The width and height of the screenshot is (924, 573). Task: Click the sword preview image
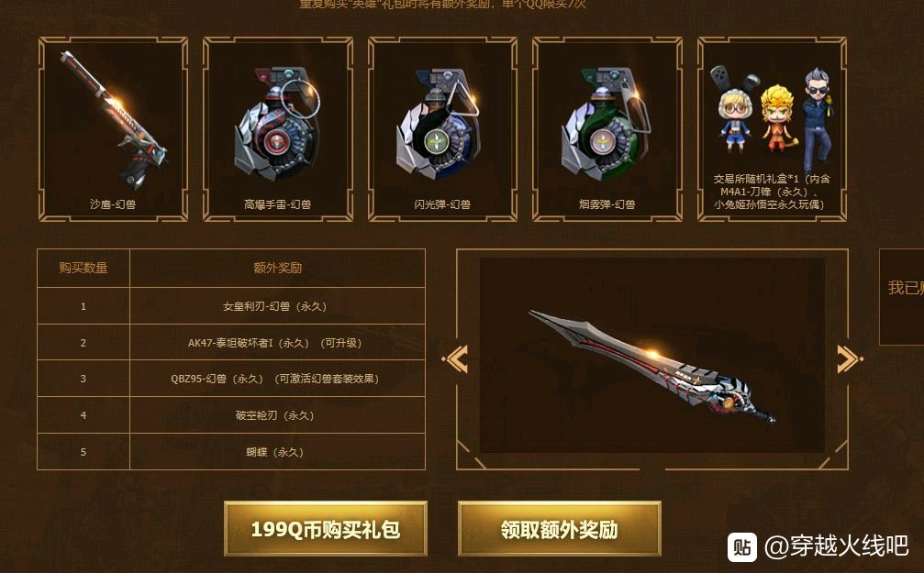click(x=652, y=355)
